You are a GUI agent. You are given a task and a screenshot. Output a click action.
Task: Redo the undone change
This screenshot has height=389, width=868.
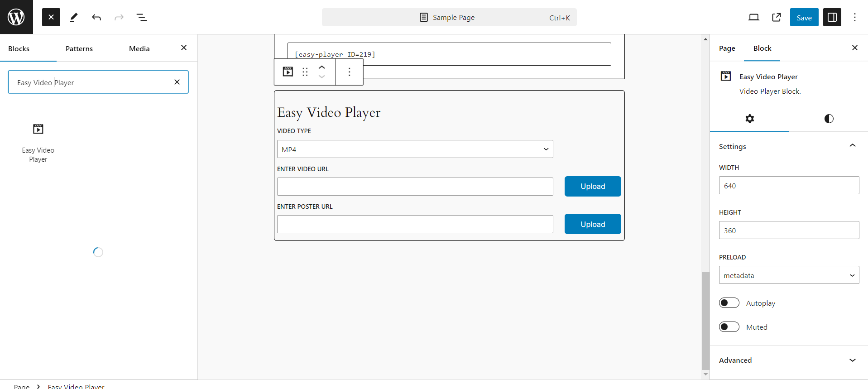[119, 17]
